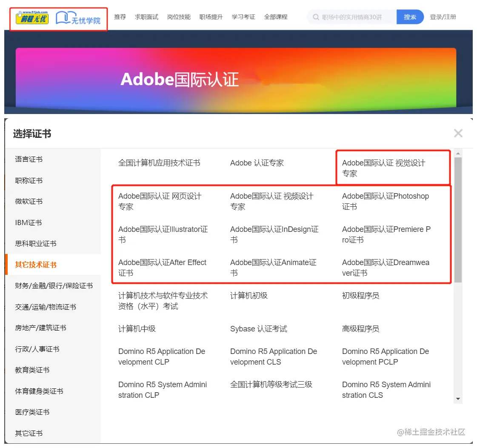Viewport: 477px width, 448px height.
Task: Select 交通/运输/物流证书 category
Action: click(46, 307)
